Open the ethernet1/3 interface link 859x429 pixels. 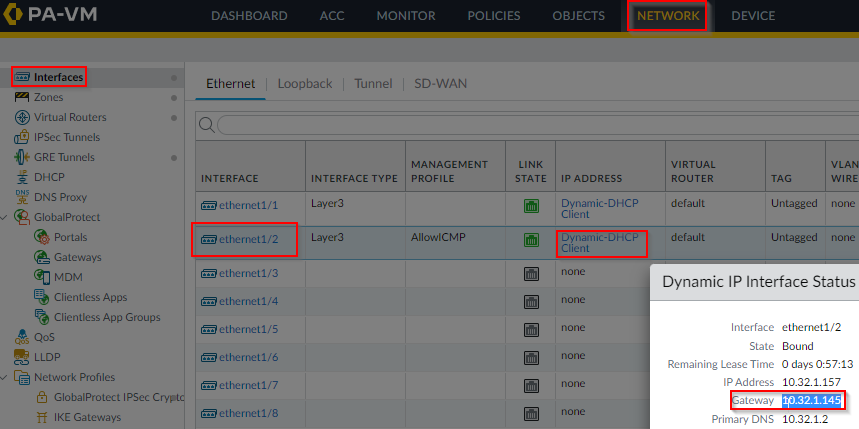249,273
